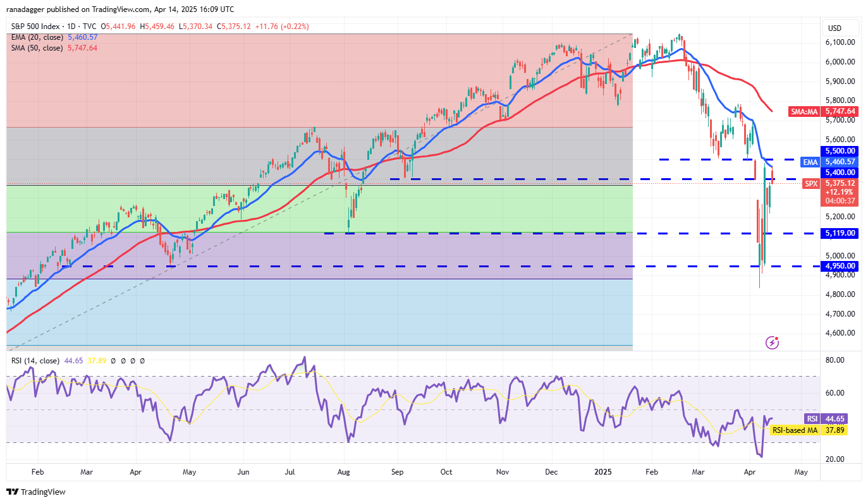Click the 4,950.00 blue level label
This screenshot has width=868, height=503.
click(x=839, y=266)
